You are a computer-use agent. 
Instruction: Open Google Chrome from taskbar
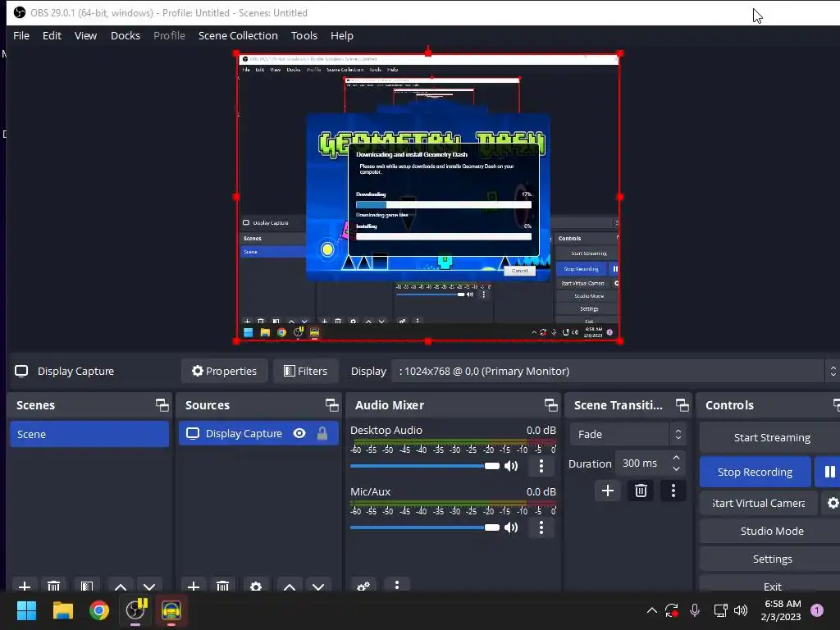point(99,610)
